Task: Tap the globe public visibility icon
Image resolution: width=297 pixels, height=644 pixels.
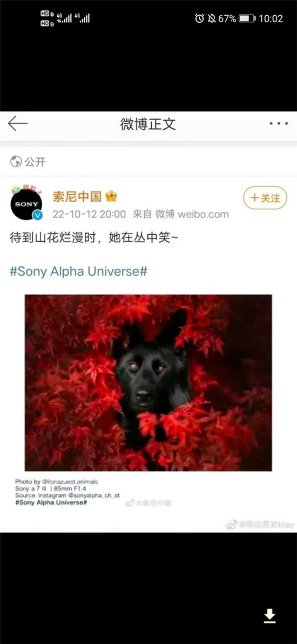Action: click(16, 162)
